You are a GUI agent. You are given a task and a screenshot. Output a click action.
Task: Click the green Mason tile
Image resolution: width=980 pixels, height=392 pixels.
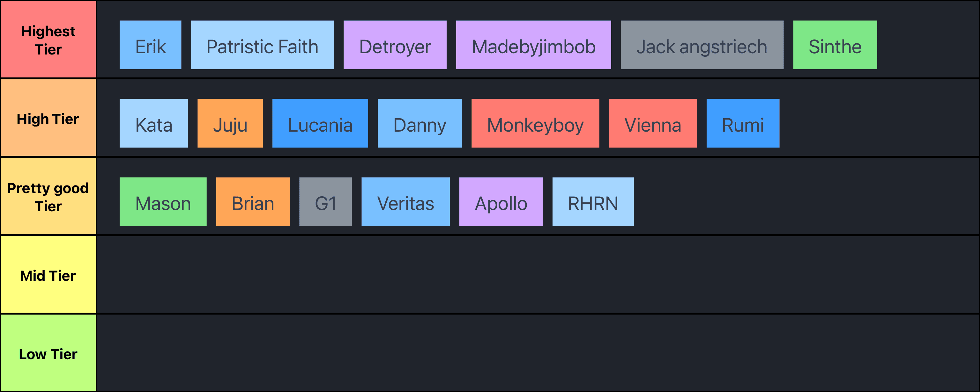[163, 201]
